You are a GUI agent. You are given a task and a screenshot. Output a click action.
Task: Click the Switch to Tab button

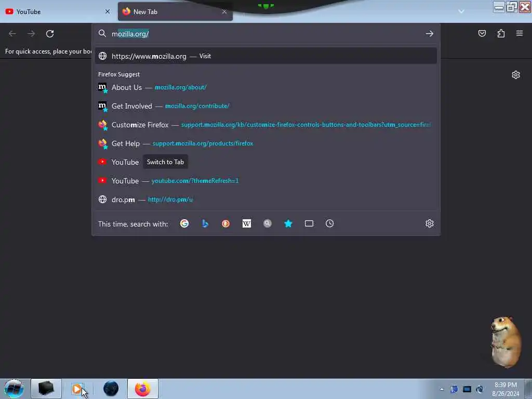[165, 162]
